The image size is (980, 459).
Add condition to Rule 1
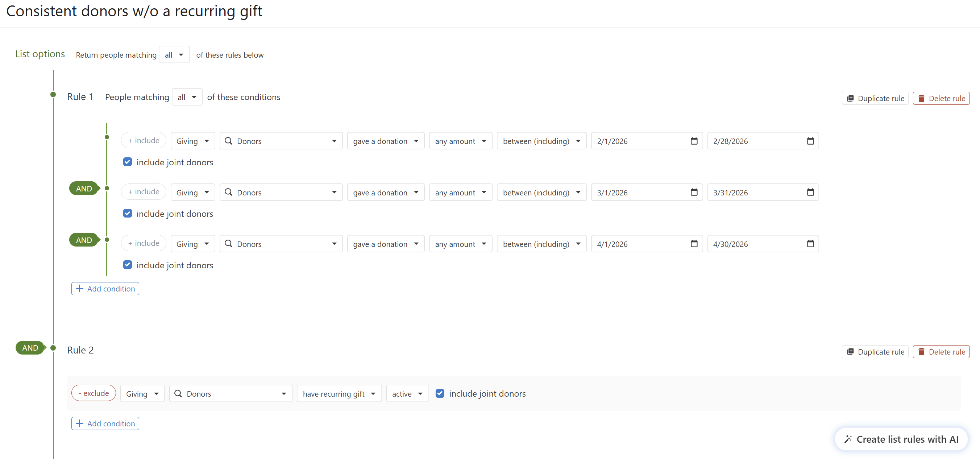(x=105, y=289)
